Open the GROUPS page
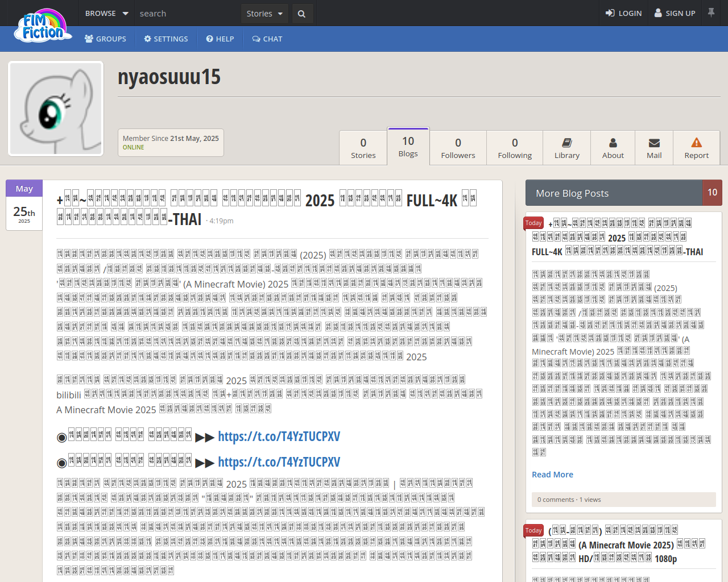Viewport: 728px width, 582px height. point(105,39)
